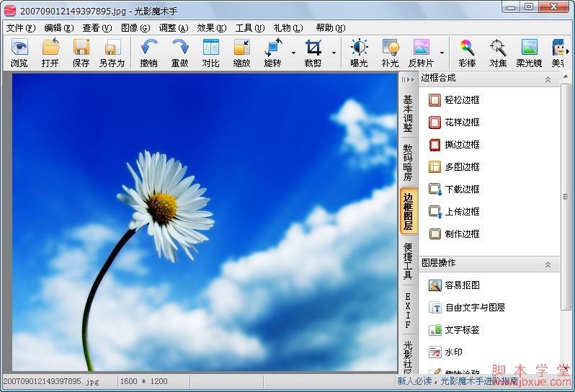
Task: Open the 文件(F) menu
Action: [x=21, y=28]
